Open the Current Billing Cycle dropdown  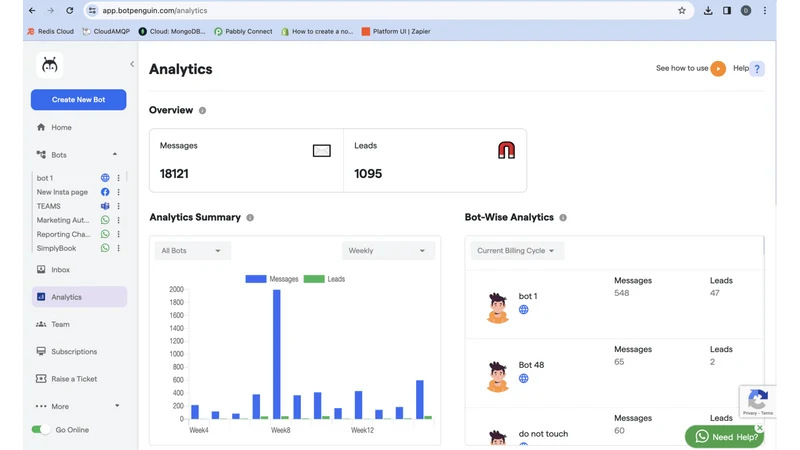[517, 251]
